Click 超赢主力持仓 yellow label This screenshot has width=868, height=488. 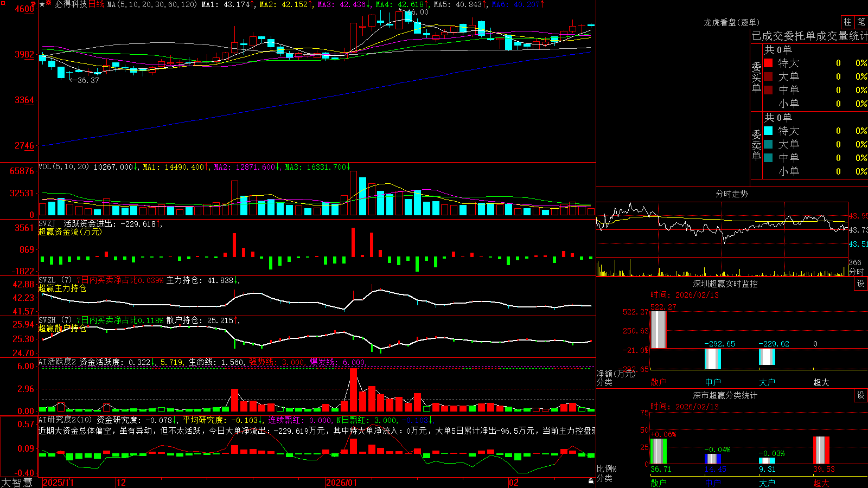[x=62, y=288]
